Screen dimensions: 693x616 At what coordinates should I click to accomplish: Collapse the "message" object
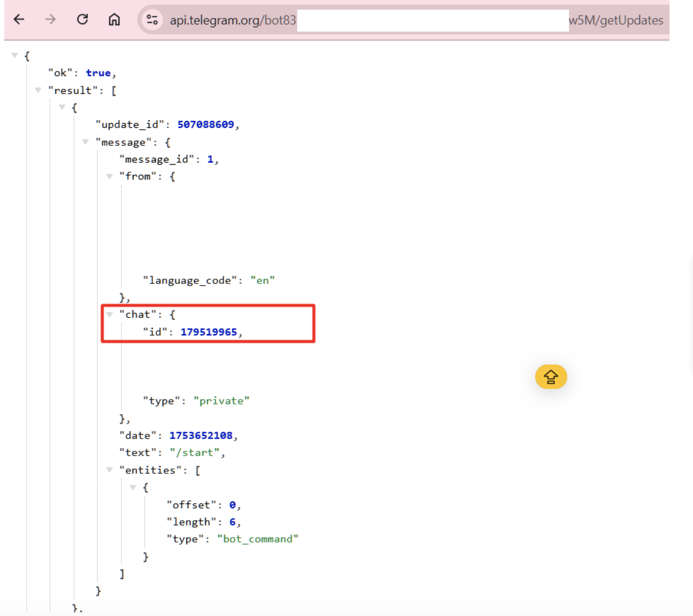pos(86,142)
